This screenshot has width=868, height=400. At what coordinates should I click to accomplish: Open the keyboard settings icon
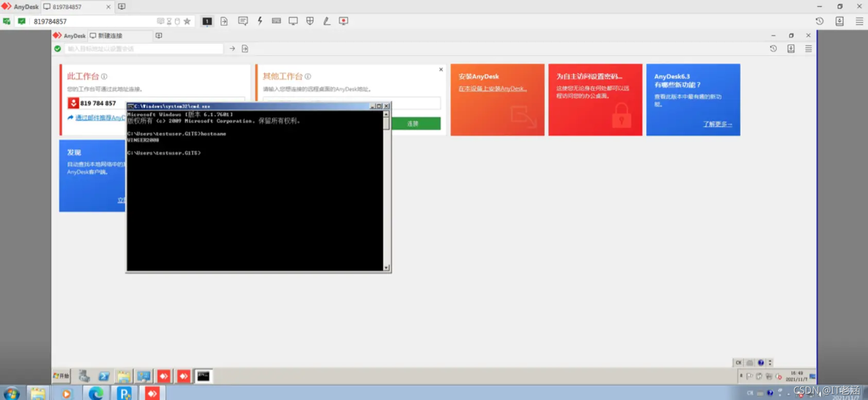point(276,21)
